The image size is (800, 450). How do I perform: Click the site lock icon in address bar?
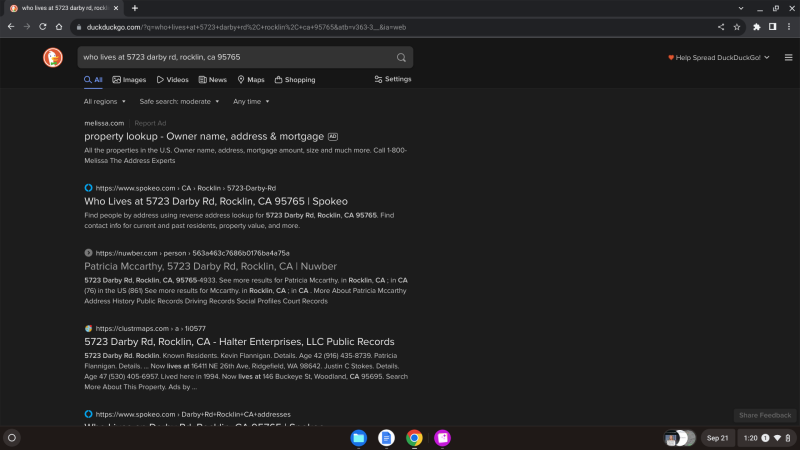click(79, 28)
